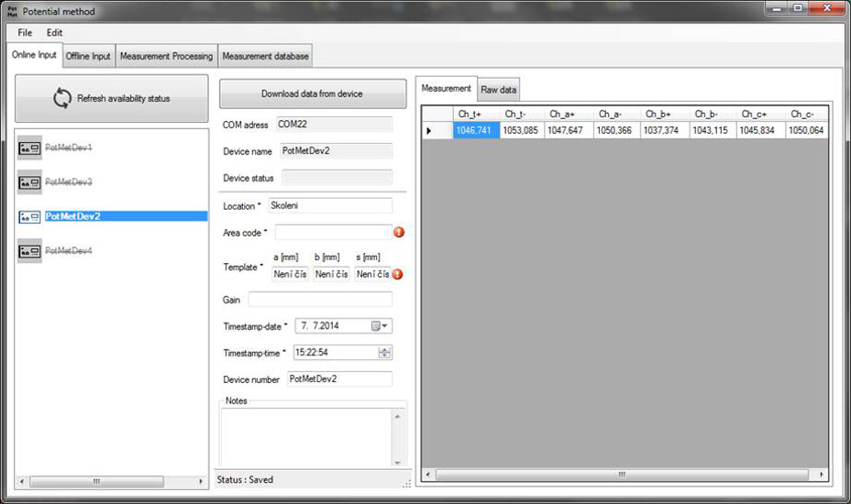
Task: Open the File menu
Action: [x=25, y=33]
